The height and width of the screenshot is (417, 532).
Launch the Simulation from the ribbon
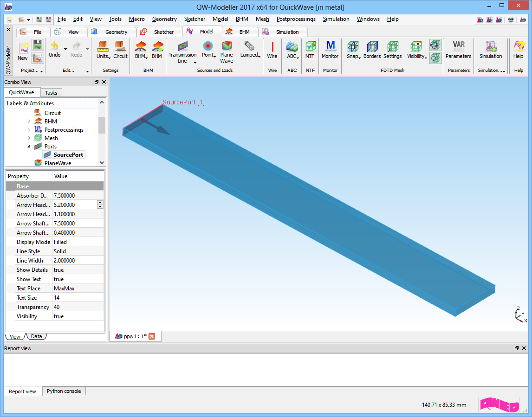pos(491,50)
